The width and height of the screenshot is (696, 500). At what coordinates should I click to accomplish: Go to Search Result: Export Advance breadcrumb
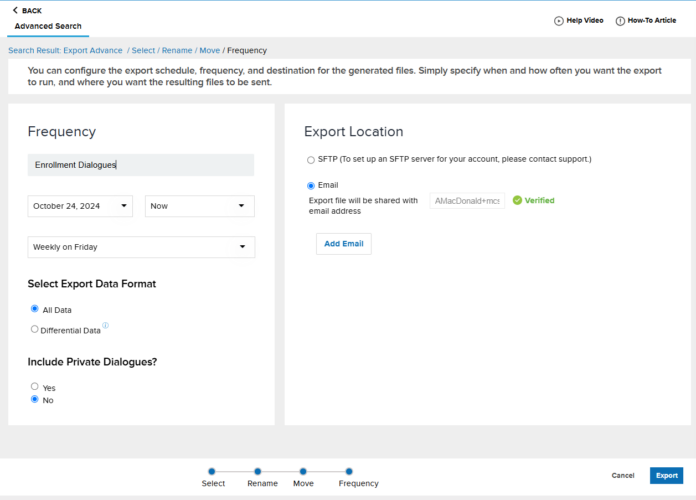coord(65,50)
